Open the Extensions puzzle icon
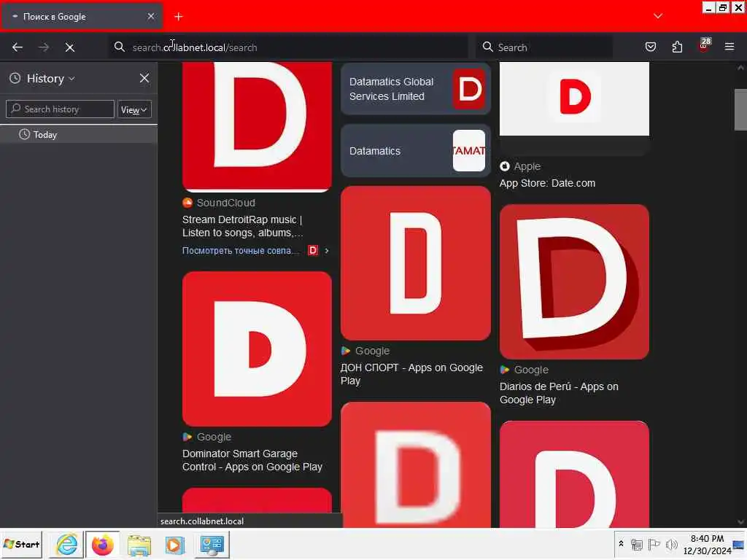Image resolution: width=747 pixels, height=560 pixels. (x=677, y=47)
